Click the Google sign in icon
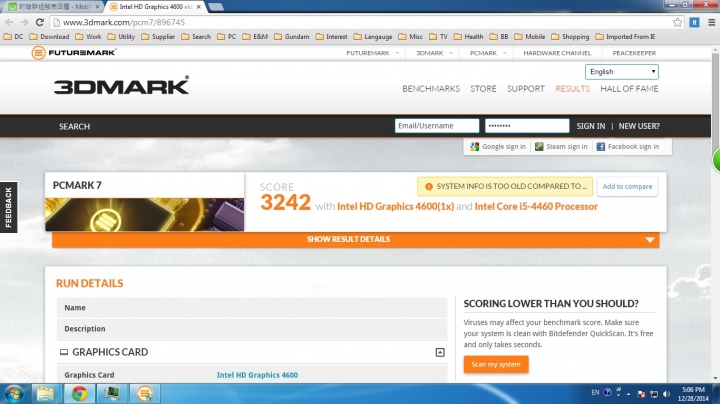 click(x=474, y=146)
